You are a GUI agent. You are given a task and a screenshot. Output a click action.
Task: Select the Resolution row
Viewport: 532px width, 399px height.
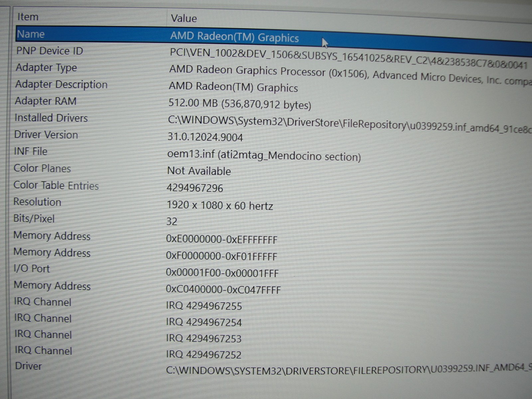(37, 201)
